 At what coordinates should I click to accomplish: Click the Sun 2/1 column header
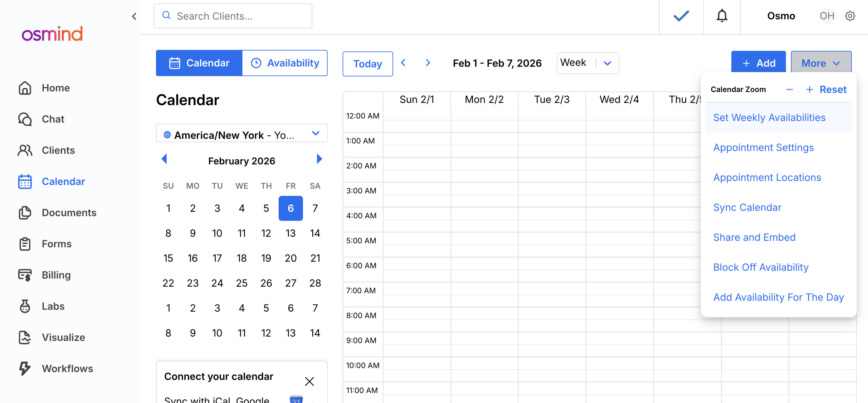[x=417, y=100]
